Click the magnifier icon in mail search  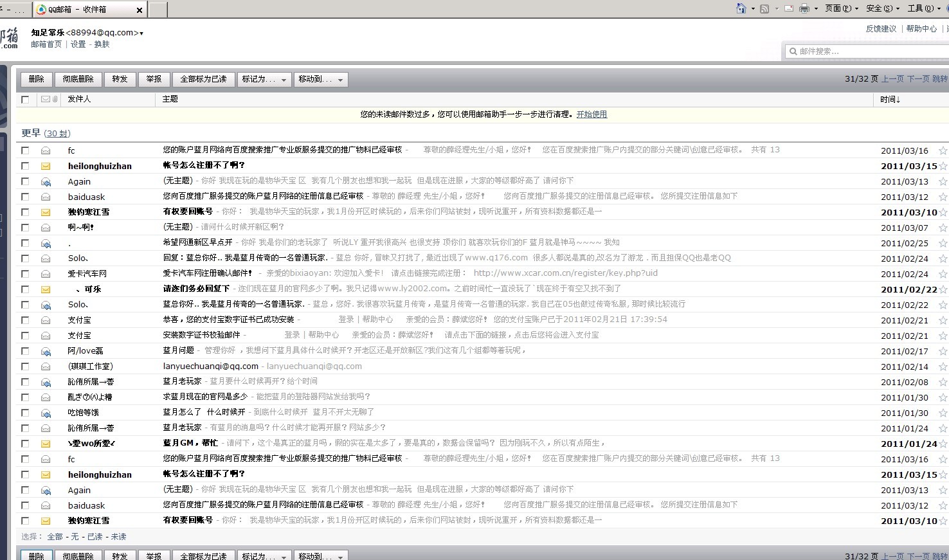[793, 51]
